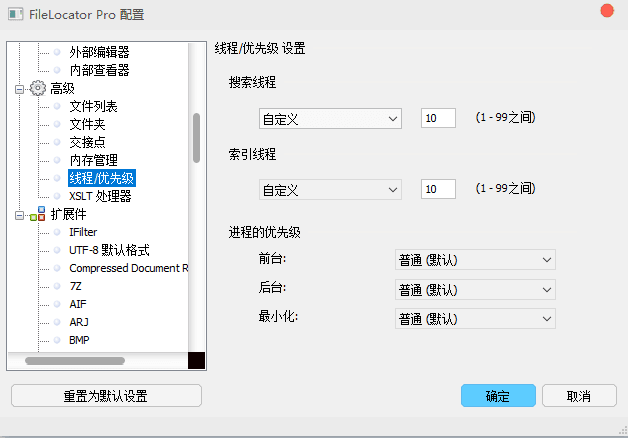Open the 最小化 priority dropdown
Screen dimensions: 628x438
[x=475, y=318]
